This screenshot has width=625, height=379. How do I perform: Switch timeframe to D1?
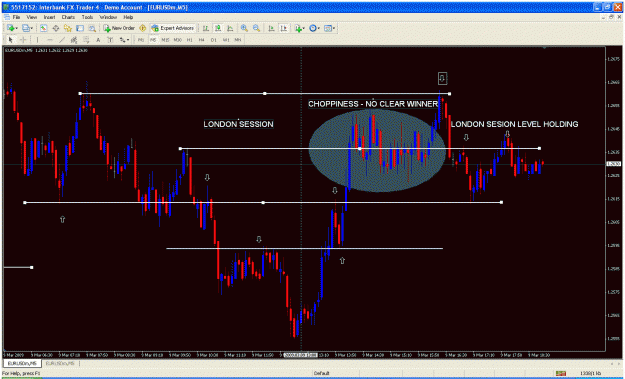tap(214, 40)
